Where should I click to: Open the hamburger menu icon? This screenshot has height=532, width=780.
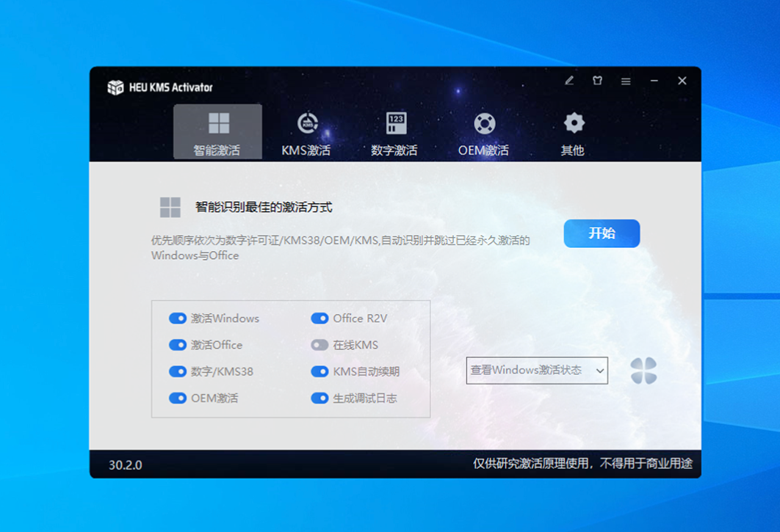[x=626, y=81]
